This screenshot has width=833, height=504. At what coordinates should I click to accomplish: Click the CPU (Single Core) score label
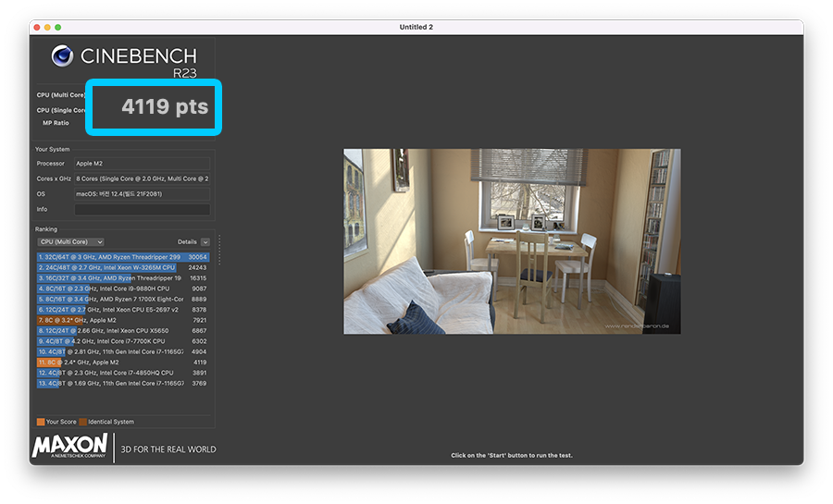tap(60, 110)
